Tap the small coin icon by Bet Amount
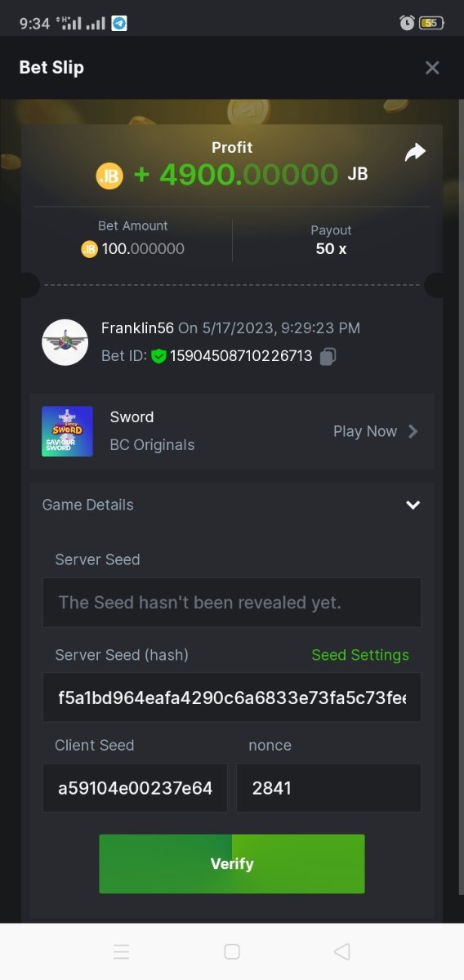 pyautogui.click(x=89, y=249)
